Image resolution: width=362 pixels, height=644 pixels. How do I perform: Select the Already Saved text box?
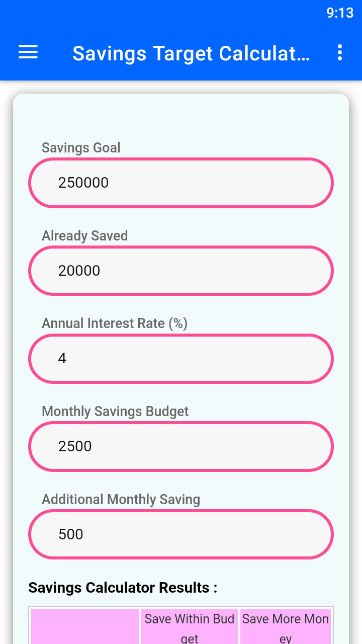click(180, 270)
